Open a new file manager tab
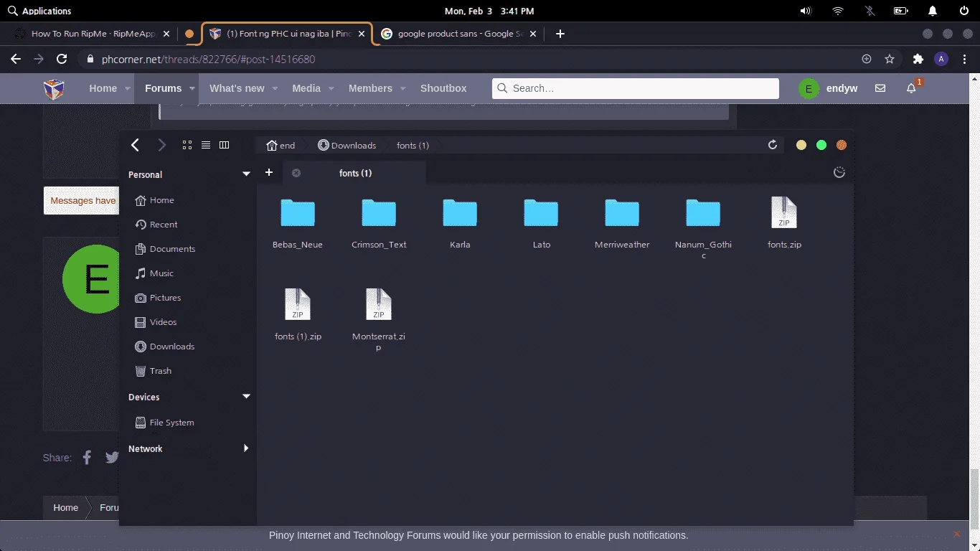Viewport: 980px width, 551px height. pyautogui.click(x=269, y=172)
